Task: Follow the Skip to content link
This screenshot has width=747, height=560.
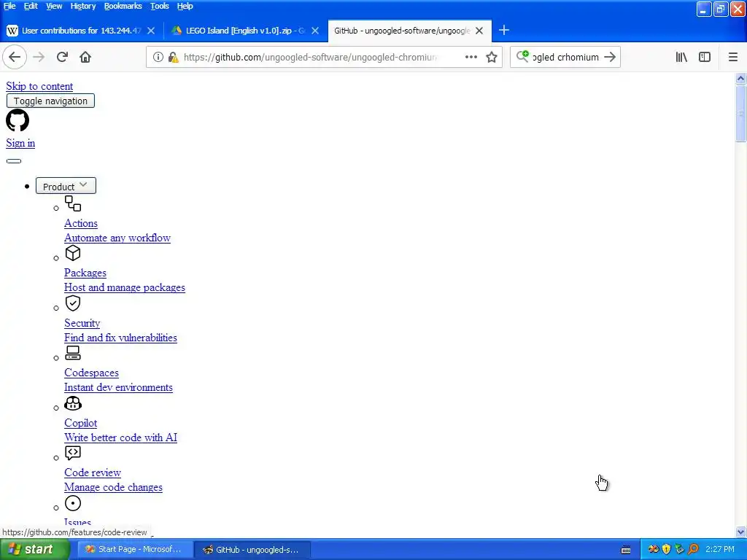Action: [39, 86]
